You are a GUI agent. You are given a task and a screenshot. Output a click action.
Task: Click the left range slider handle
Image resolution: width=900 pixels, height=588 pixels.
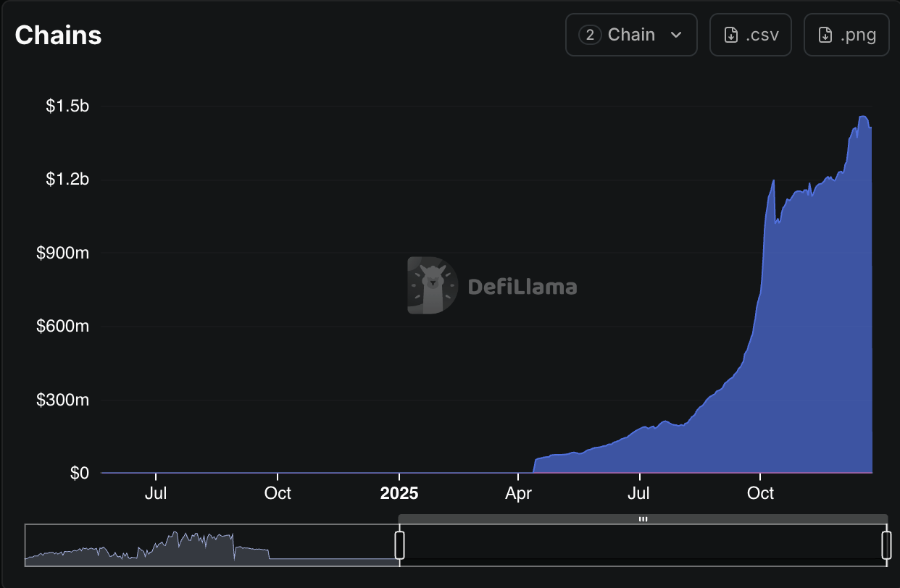coord(399,545)
